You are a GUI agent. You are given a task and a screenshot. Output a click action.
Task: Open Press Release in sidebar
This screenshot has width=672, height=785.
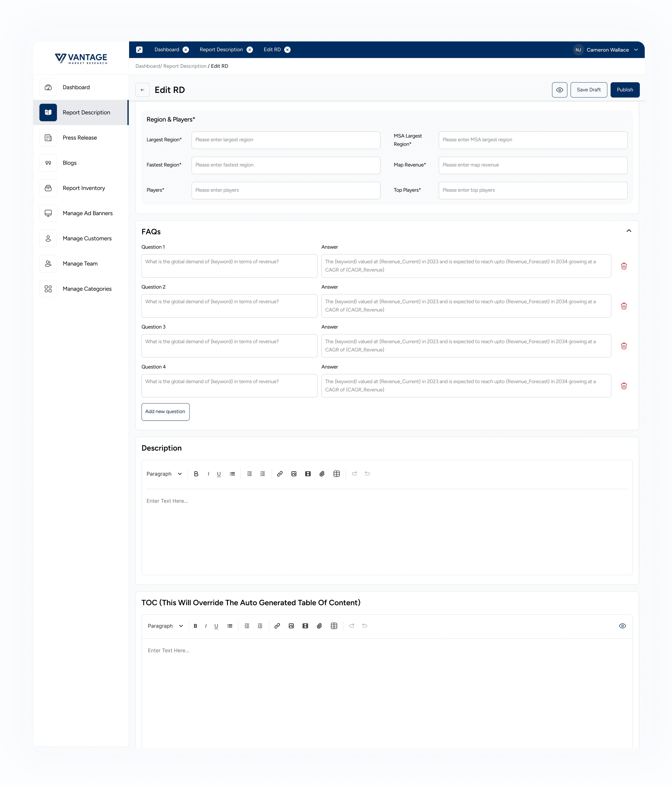(x=80, y=138)
